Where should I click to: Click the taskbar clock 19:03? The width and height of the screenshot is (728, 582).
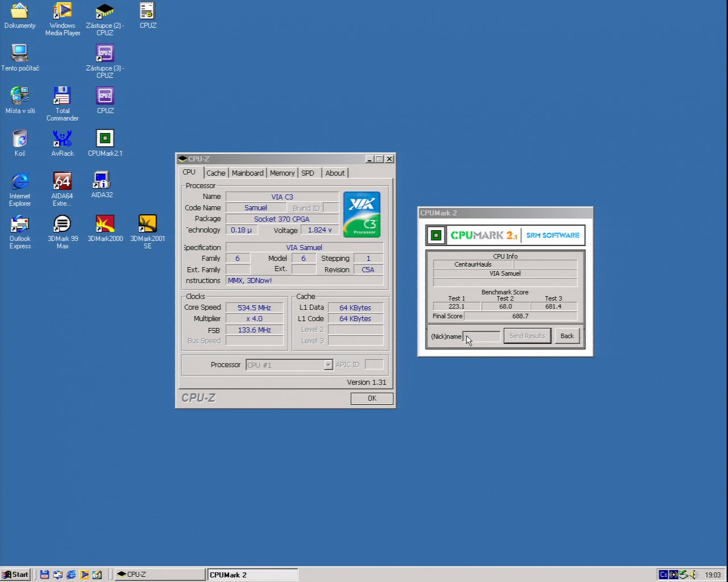pyautogui.click(x=713, y=575)
